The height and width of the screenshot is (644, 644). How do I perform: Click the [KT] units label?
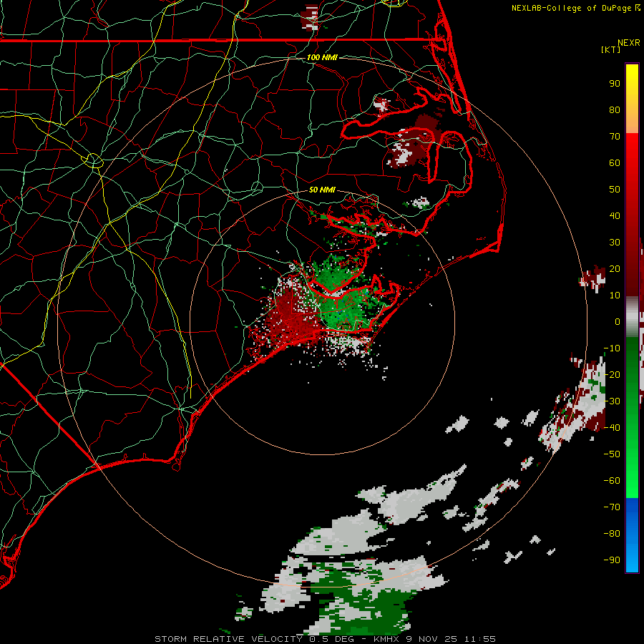click(x=611, y=49)
